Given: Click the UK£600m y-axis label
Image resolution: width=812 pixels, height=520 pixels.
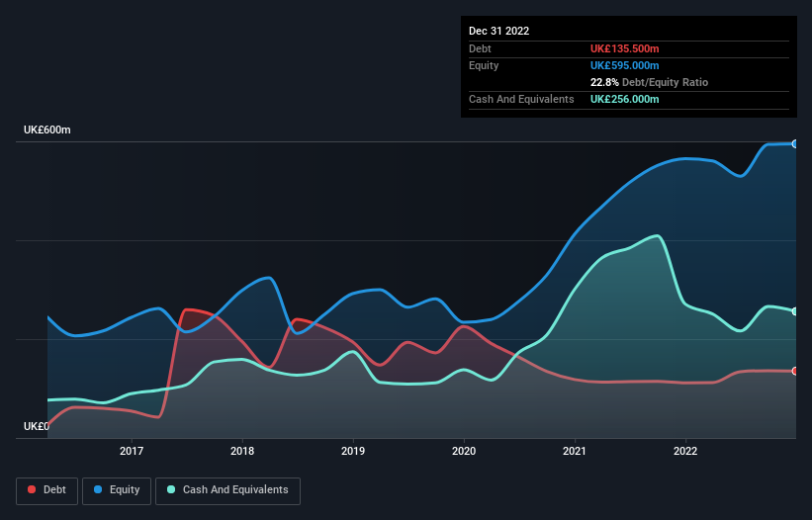Looking at the screenshot, I should 47,130.
